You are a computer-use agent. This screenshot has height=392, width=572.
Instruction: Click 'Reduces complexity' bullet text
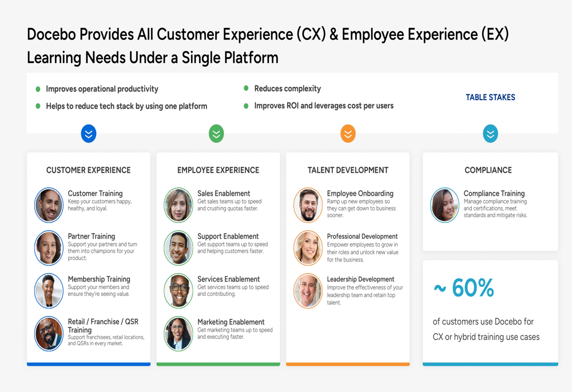[x=288, y=89]
